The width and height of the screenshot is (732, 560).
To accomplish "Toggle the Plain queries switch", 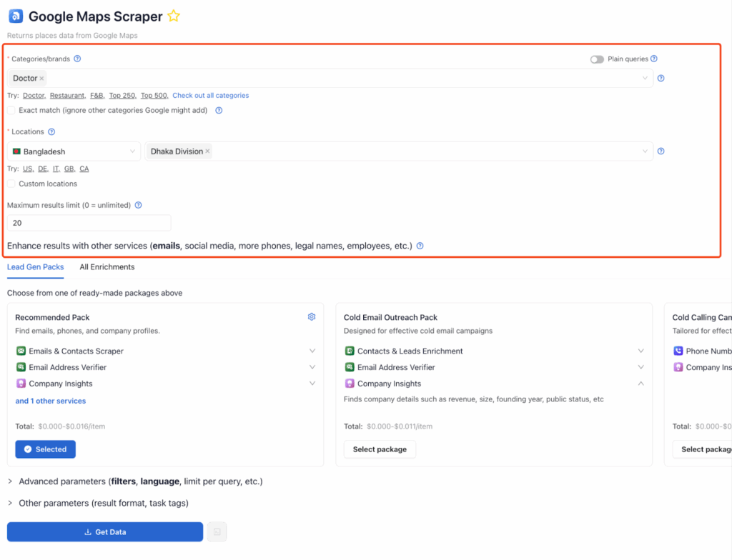I will [597, 59].
